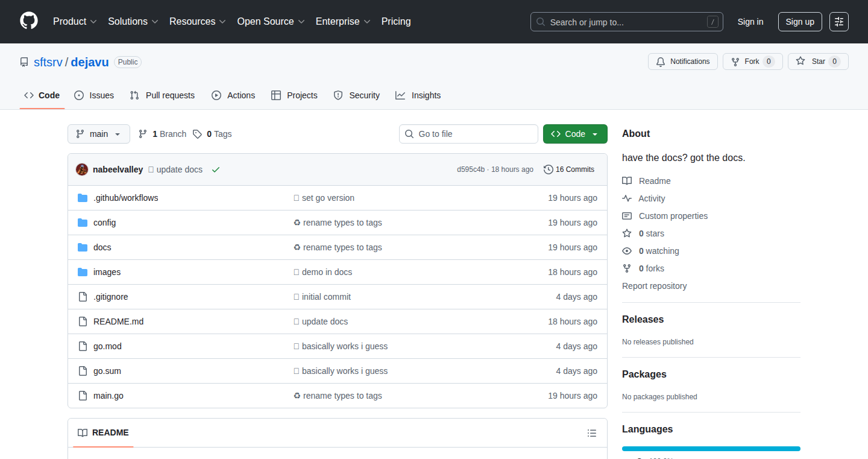Open the Releases heading link
The image size is (868, 459).
point(643,319)
